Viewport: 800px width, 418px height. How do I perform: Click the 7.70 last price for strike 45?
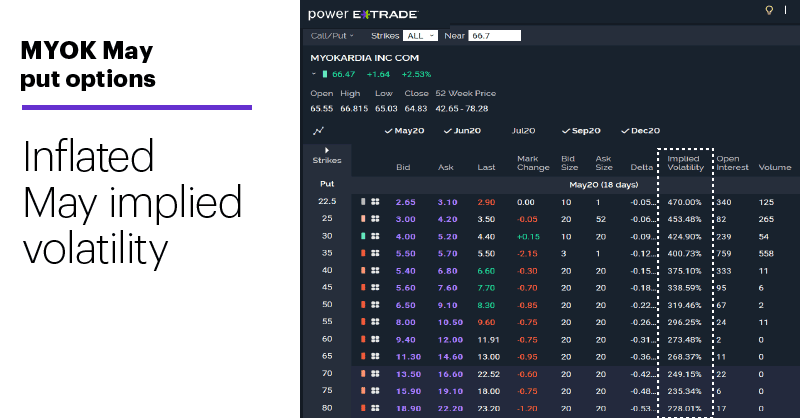pyautogui.click(x=486, y=288)
